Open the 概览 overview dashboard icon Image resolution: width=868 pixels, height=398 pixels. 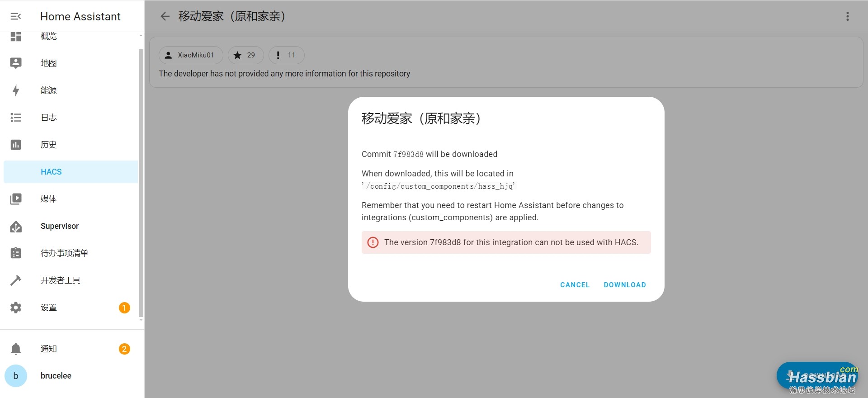coord(16,37)
